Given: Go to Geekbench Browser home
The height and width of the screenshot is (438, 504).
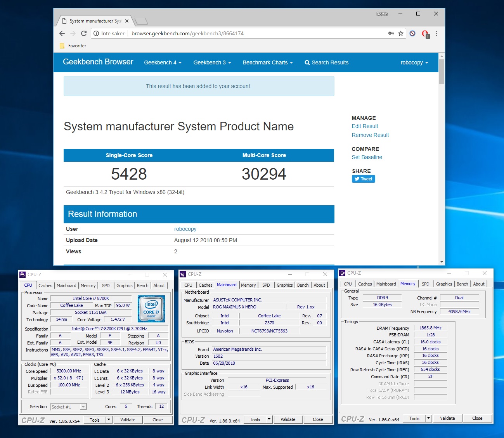Looking at the screenshot, I should click(98, 62).
